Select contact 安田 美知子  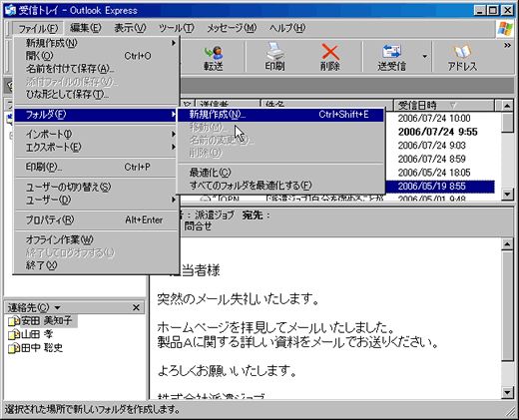(47, 321)
